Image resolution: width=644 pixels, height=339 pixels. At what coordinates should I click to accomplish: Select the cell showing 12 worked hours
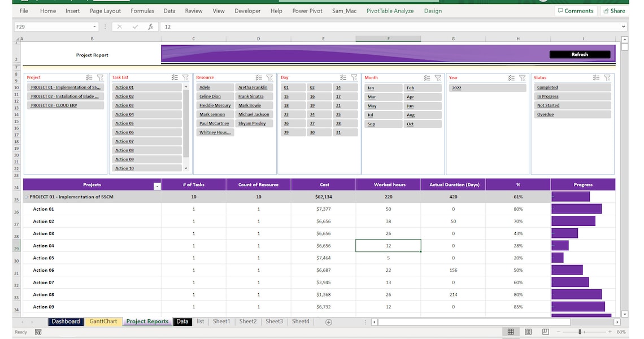point(388,245)
